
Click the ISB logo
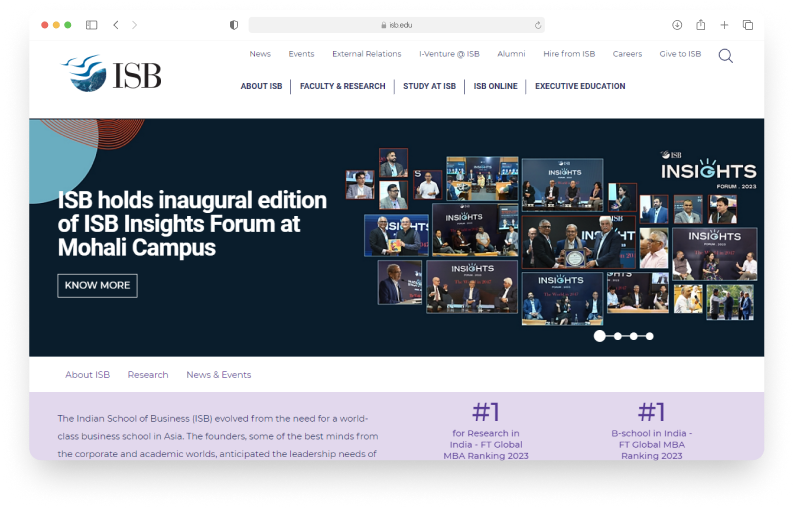tap(111, 73)
